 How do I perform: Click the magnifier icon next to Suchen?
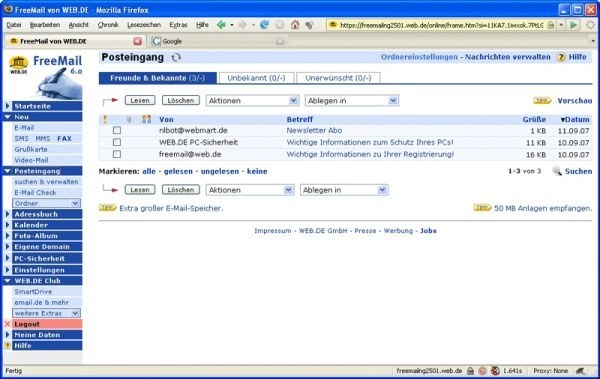pyautogui.click(x=557, y=171)
